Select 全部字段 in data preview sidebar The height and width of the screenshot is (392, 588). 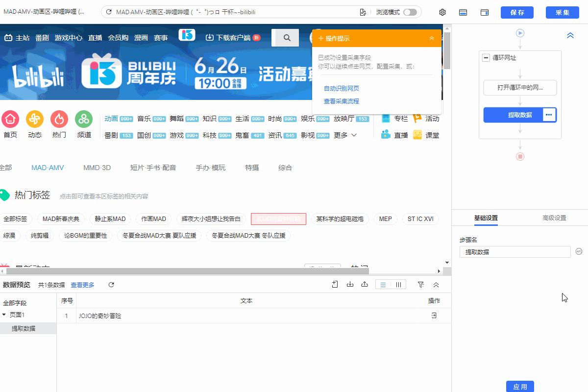click(x=15, y=303)
